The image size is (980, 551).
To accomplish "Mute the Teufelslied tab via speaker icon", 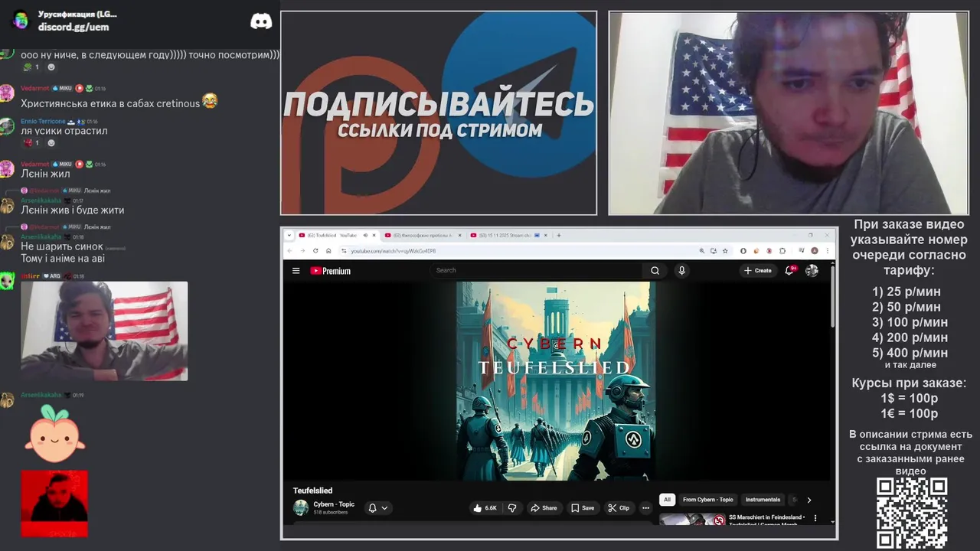I will [x=365, y=235].
